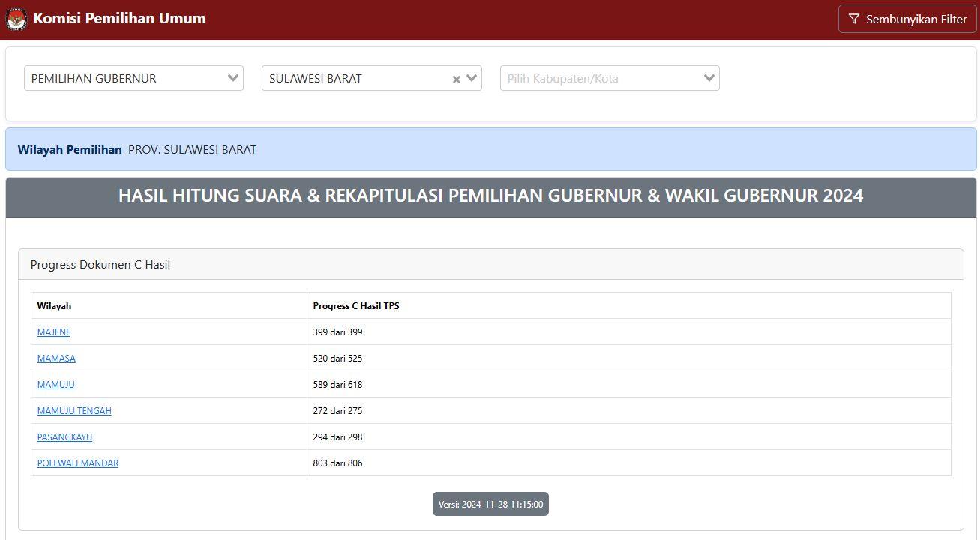View the POLEWALI MANDAR region link
Image resolution: width=980 pixels, height=540 pixels.
click(78, 463)
